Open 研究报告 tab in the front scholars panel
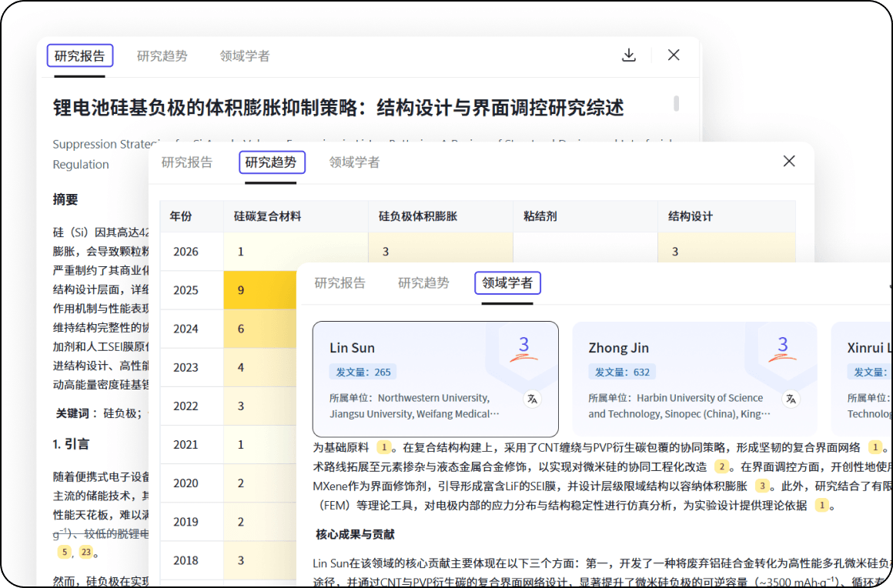 click(340, 283)
